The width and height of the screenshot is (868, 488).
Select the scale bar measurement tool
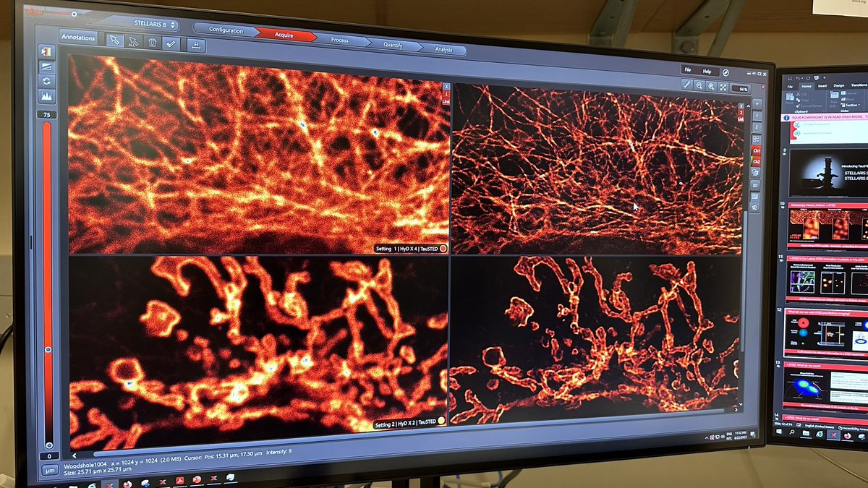tap(196, 46)
